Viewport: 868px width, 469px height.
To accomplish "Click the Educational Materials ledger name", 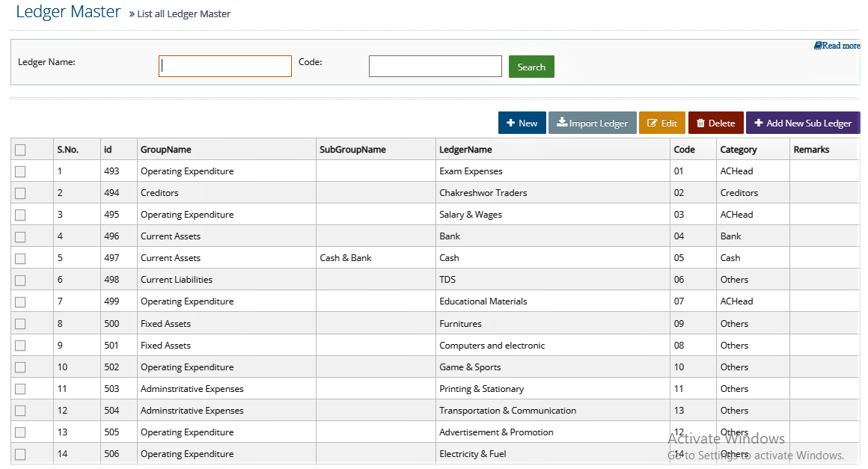I will click(x=483, y=301).
